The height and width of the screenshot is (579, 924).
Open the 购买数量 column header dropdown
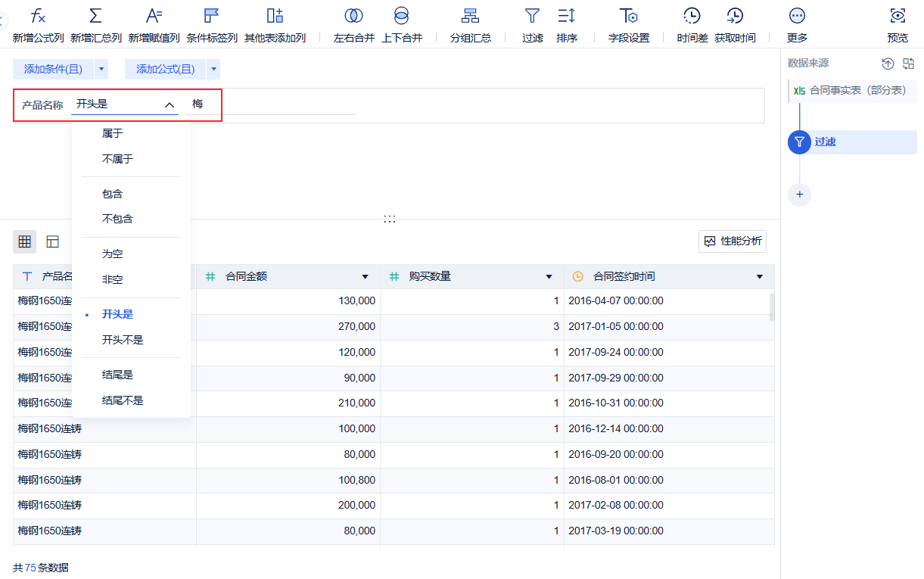(x=549, y=277)
